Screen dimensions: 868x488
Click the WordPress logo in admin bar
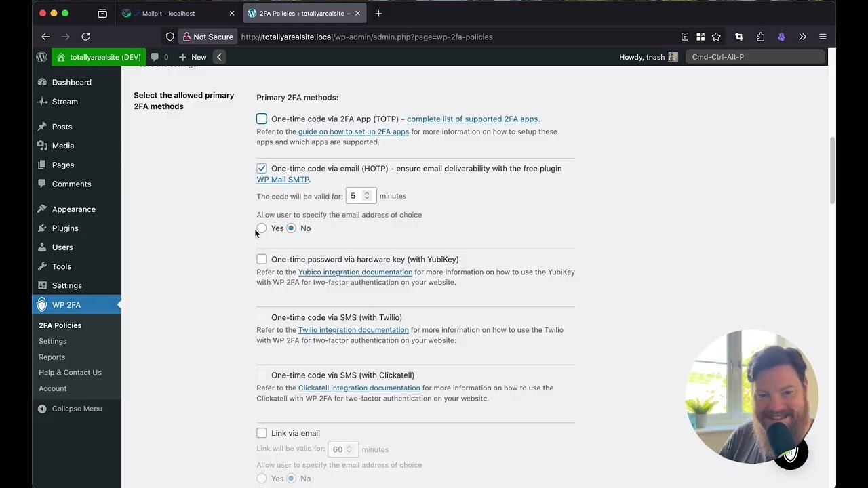pyautogui.click(x=42, y=57)
